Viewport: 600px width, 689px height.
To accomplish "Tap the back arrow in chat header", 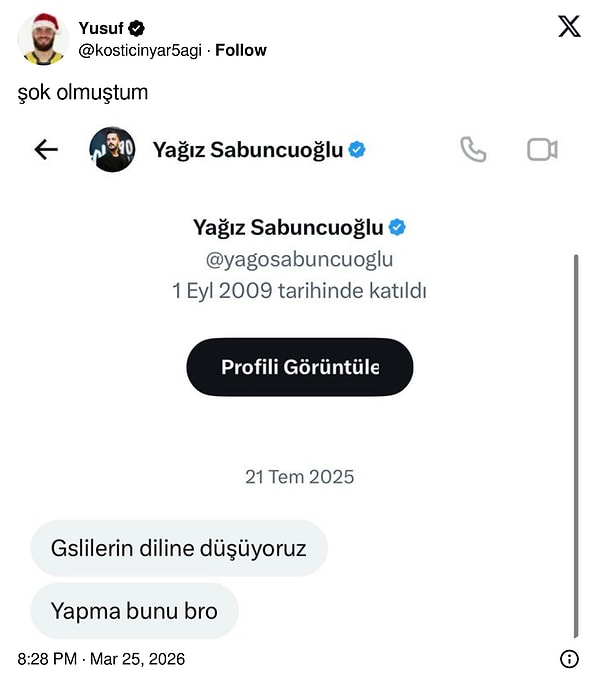I will (x=46, y=150).
